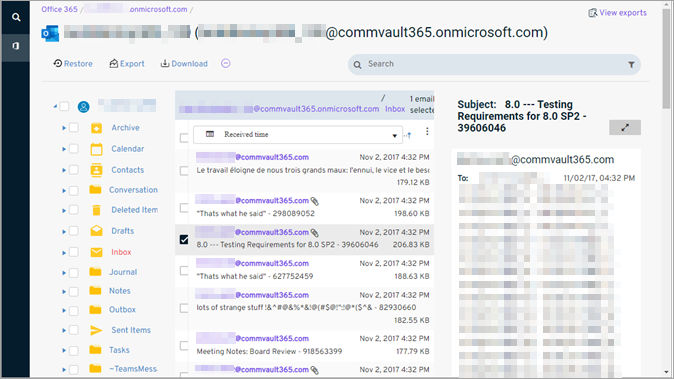Check the Drafts folder checkbox
This screenshot has width=674, height=379.
74,231
